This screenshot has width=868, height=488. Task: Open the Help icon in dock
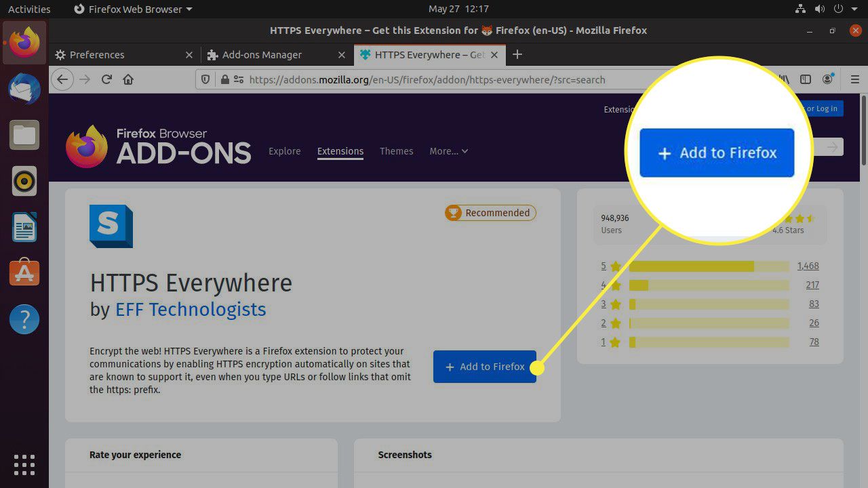[x=24, y=319]
